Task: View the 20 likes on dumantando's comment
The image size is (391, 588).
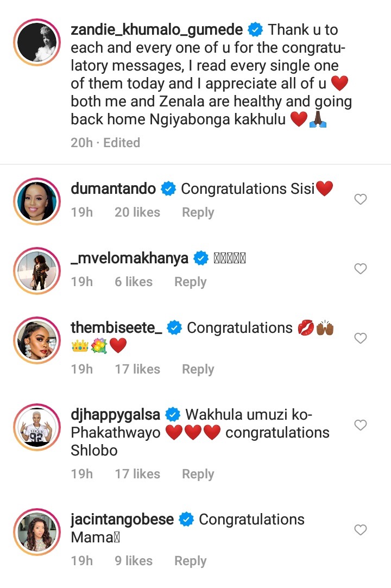Action: coord(137,212)
